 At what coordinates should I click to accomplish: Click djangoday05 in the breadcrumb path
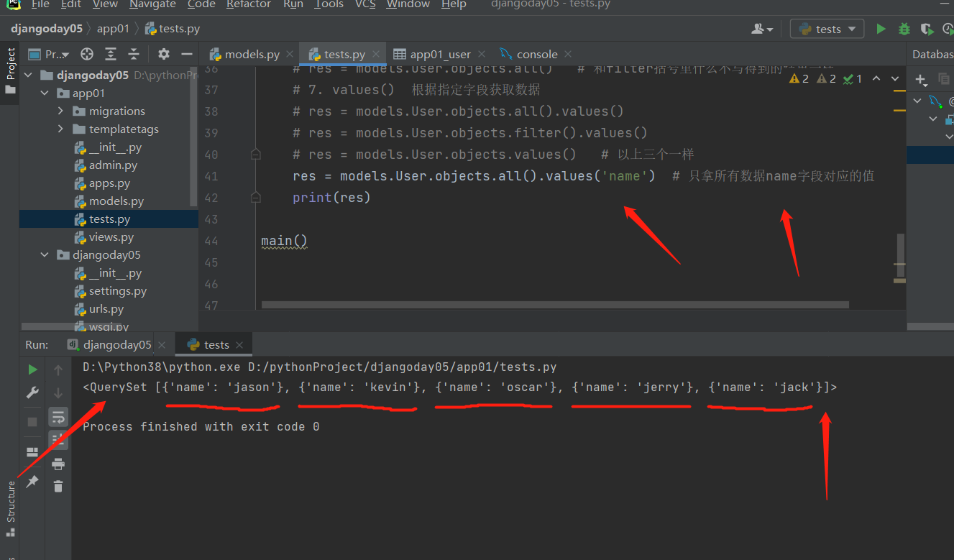pyautogui.click(x=47, y=29)
